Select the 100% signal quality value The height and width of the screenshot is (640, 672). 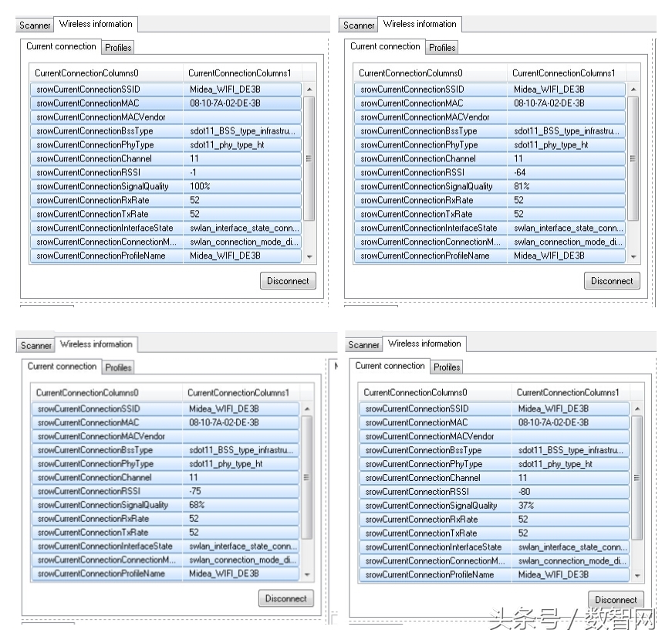pyautogui.click(x=200, y=186)
